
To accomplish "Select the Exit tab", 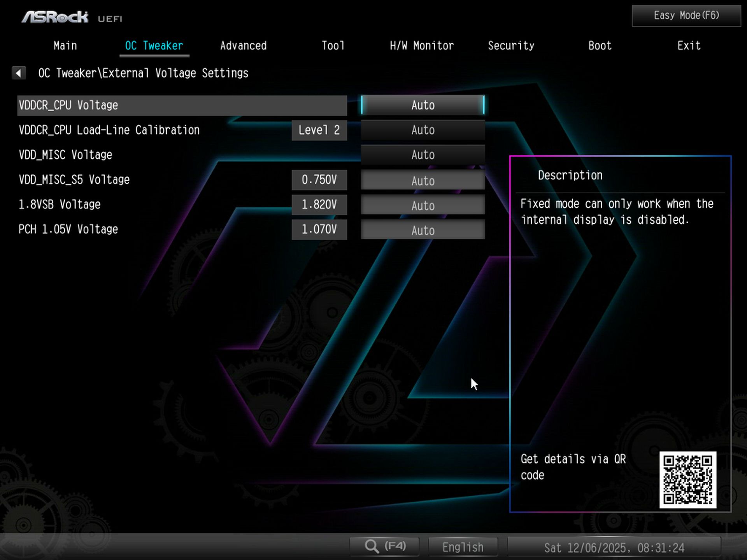I will point(689,45).
